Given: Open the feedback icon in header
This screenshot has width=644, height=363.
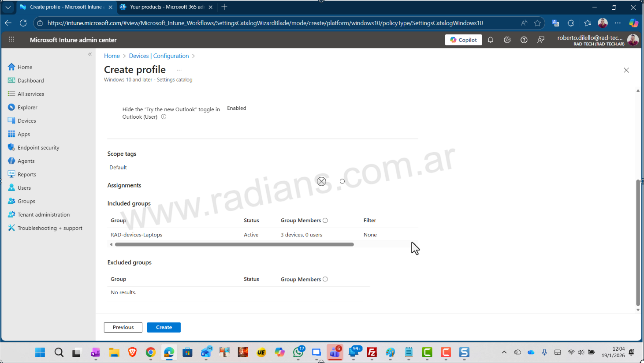Looking at the screenshot, I should click(x=540, y=40).
